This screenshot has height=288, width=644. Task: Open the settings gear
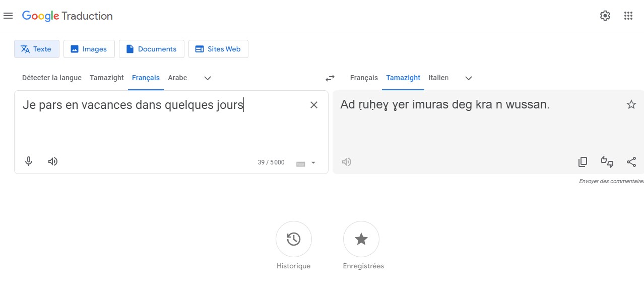pyautogui.click(x=605, y=16)
